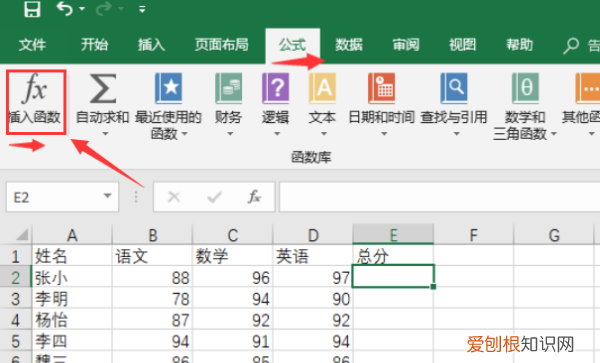Click cell containing 总分
The image size is (600, 363).
[x=393, y=256]
